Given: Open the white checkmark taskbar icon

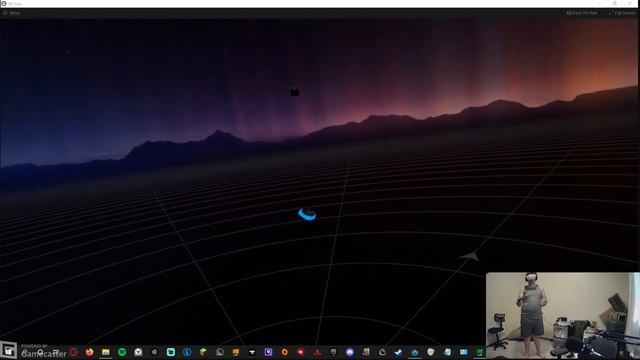Looking at the screenshot, I should coord(138,352).
